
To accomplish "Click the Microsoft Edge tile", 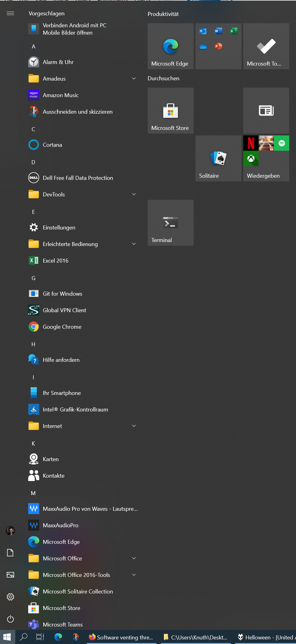I will (x=171, y=46).
